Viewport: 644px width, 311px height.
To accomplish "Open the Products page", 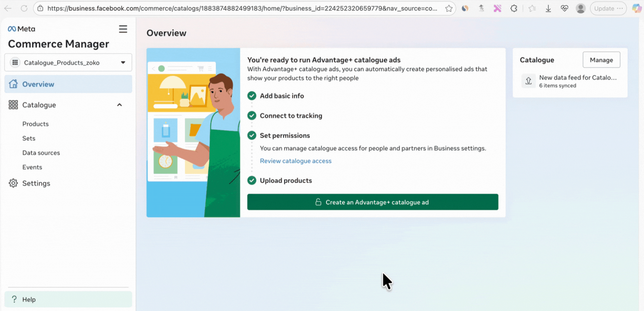I will tap(35, 124).
